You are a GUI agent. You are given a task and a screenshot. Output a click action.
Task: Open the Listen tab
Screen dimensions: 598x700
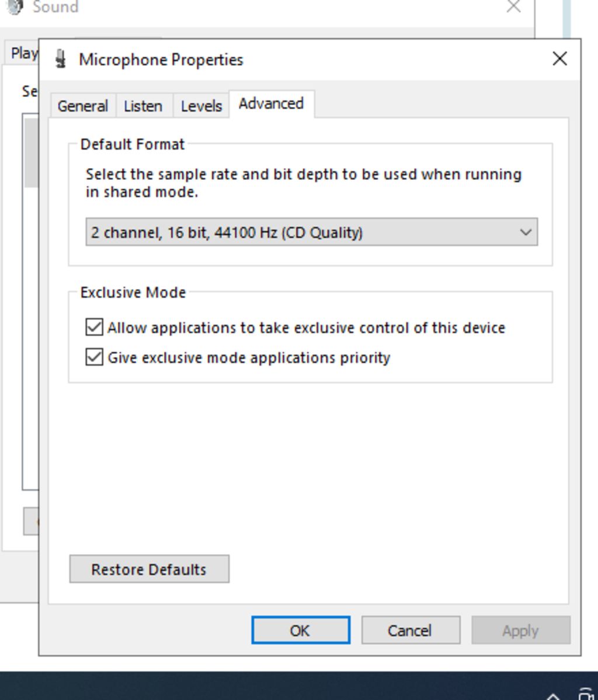[x=143, y=106]
